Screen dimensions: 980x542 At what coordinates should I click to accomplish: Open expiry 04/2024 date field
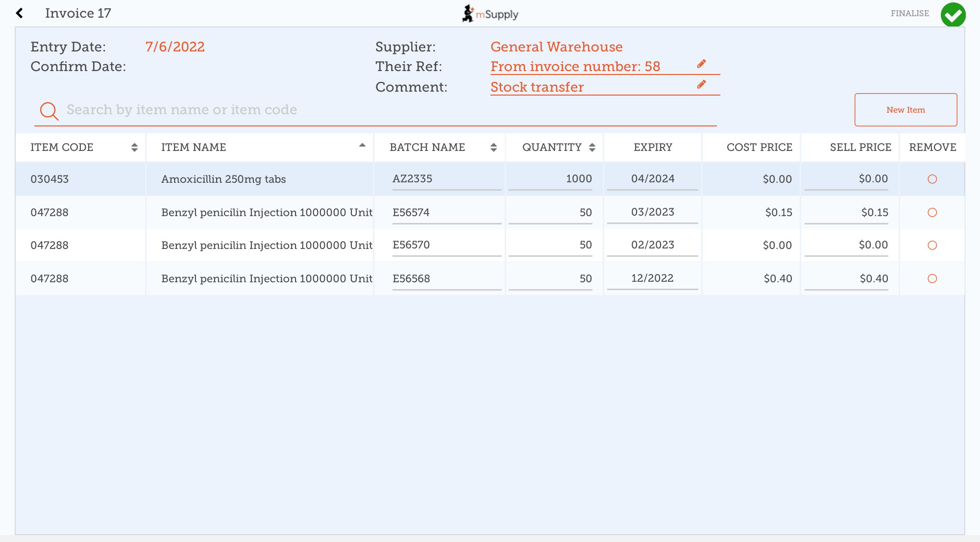coord(652,179)
